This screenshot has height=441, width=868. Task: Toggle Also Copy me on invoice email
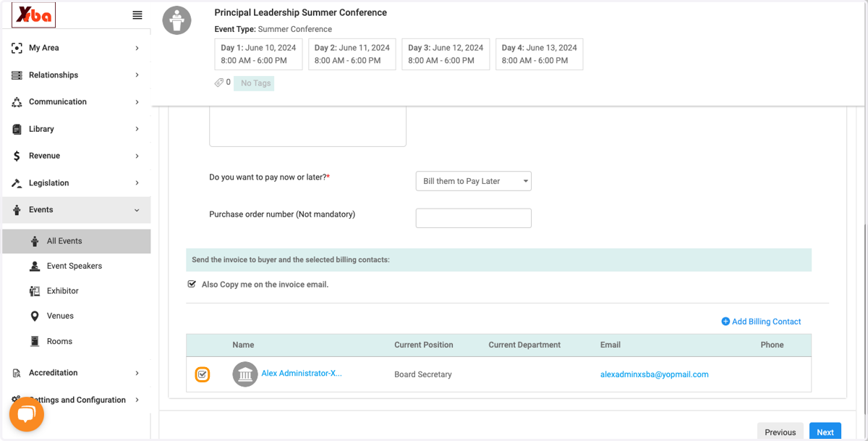click(x=192, y=285)
